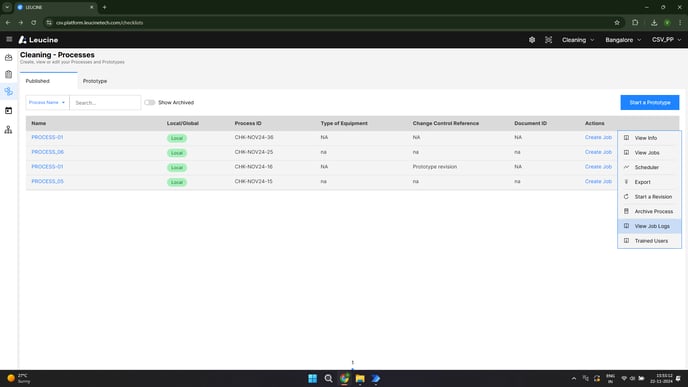Click the process Search input field
This screenshot has width=688, height=387.
[x=105, y=103]
